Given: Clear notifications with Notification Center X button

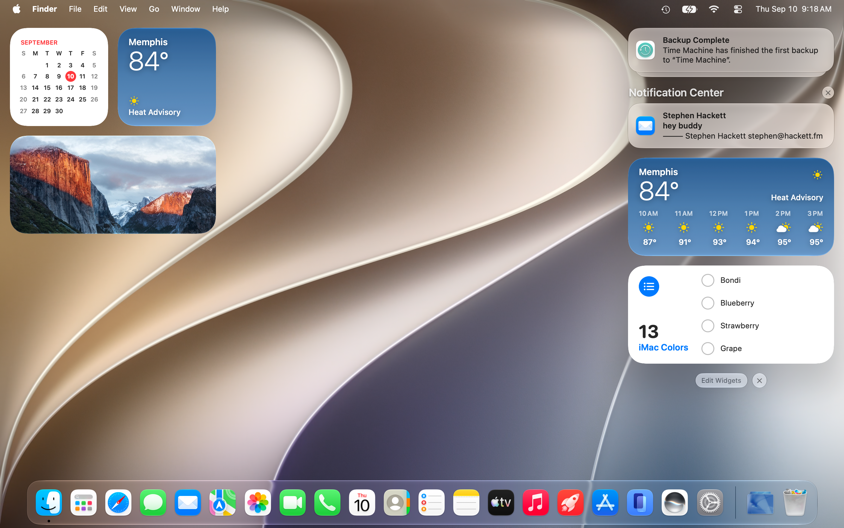Looking at the screenshot, I should pyautogui.click(x=828, y=93).
